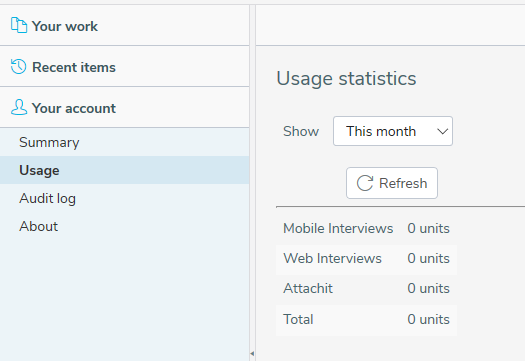
Task: Click the Usage statistics heading
Action: [x=346, y=79]
